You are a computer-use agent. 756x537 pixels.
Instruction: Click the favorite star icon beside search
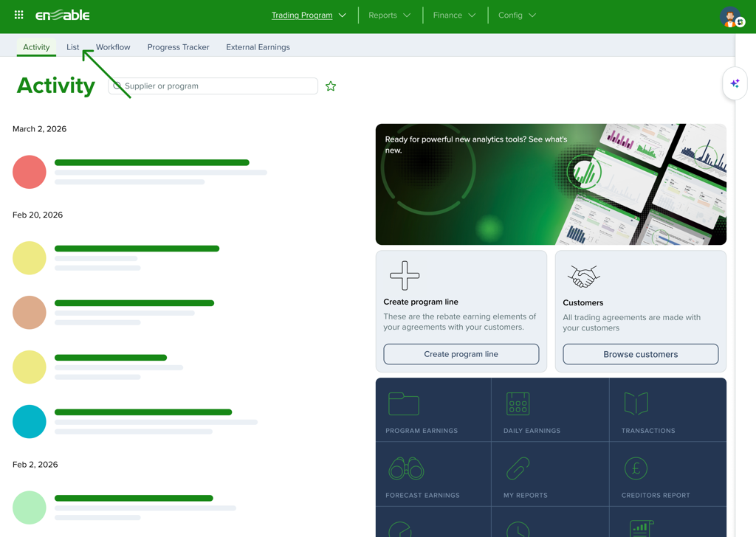[x=331, y=86]
